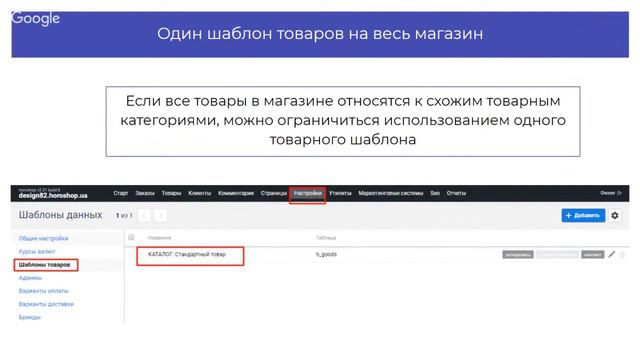Open Варианты оплаты in the sidebar

click(44, 291)
